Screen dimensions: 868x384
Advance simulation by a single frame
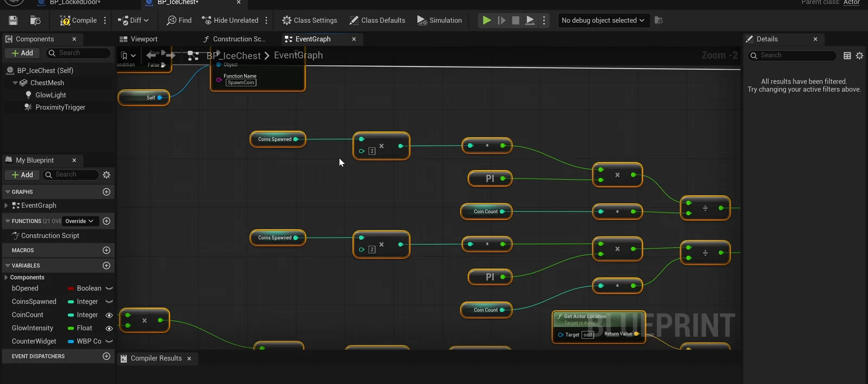coord(501,21)
